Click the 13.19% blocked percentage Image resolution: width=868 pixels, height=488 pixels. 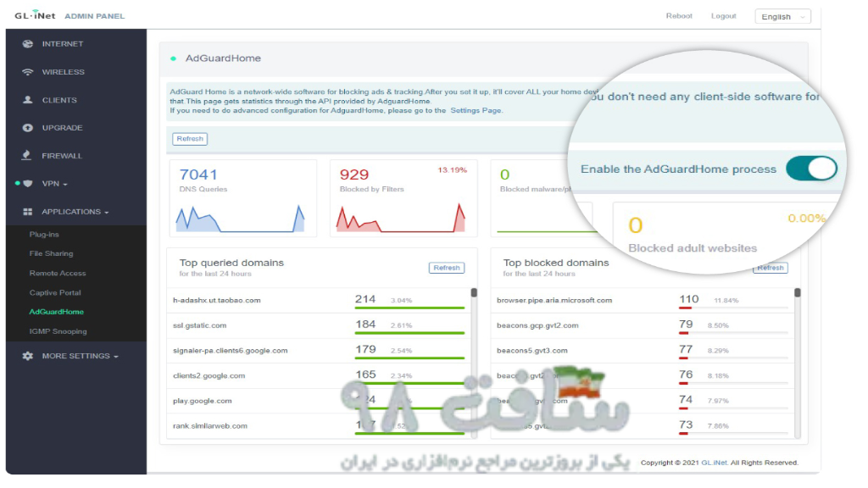[453, 169]
